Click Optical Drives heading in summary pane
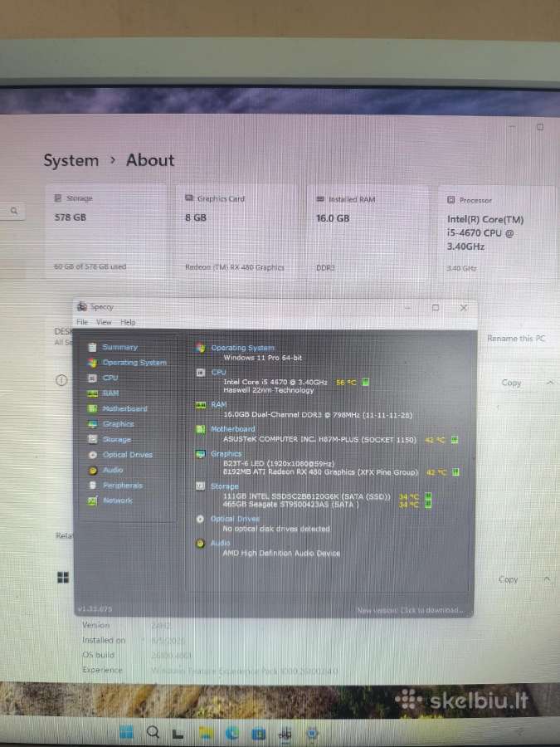This screenshot has height=747, width=560. click(x=235, y=519)
